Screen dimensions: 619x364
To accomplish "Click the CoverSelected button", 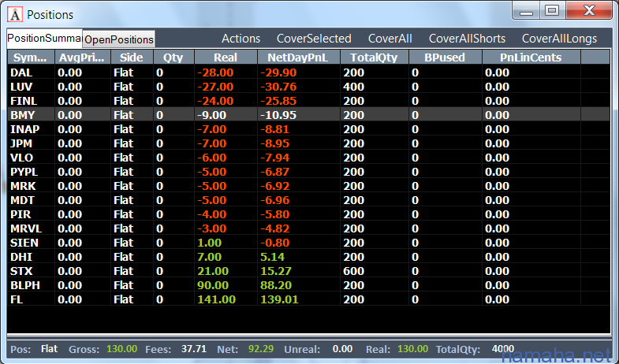I will point(314,39).
